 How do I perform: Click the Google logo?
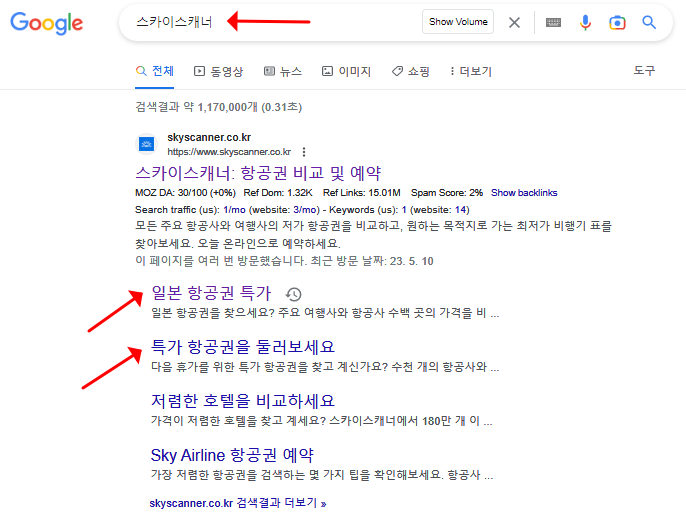[x=46, y=23]
